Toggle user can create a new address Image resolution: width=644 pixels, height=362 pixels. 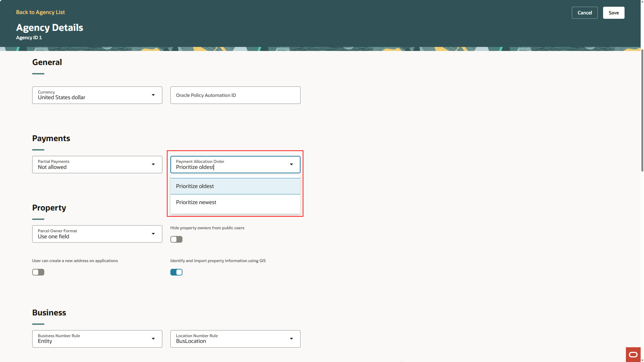click(38, 272)
